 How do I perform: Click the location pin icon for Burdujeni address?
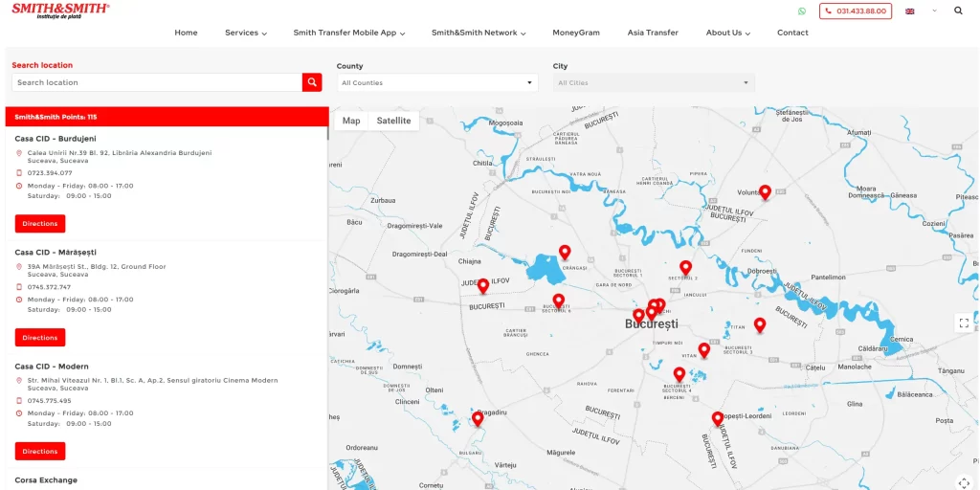(x=19, y=152)
